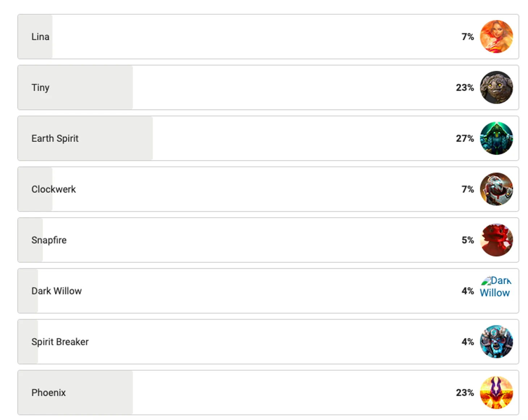Click Snapfire's hero portrait icon
The height and width of the screenshot is (420, 528).
pos(496,240)
